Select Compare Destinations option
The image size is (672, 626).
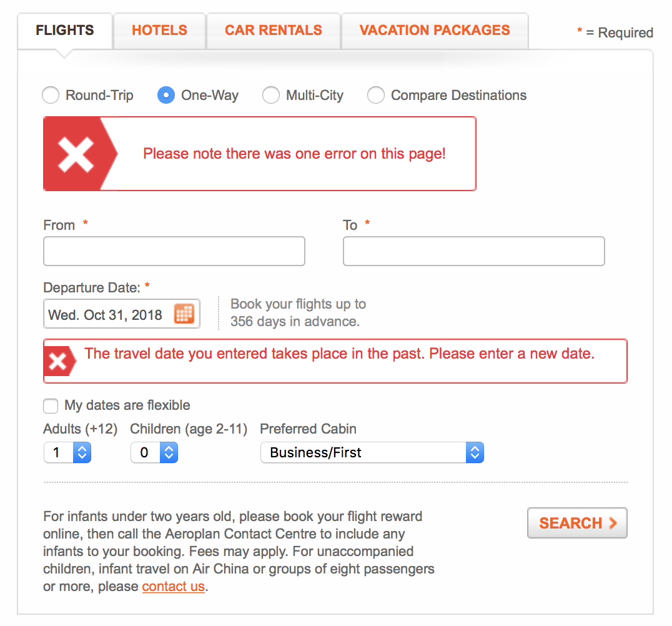[376, 95]
